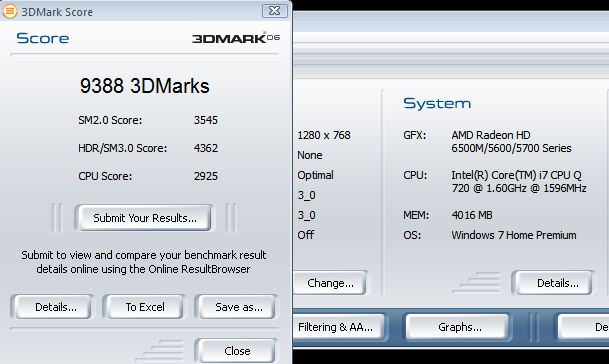
Task: Click the SM2.0 Score value 3545
Action: click(x=206, y=120)
